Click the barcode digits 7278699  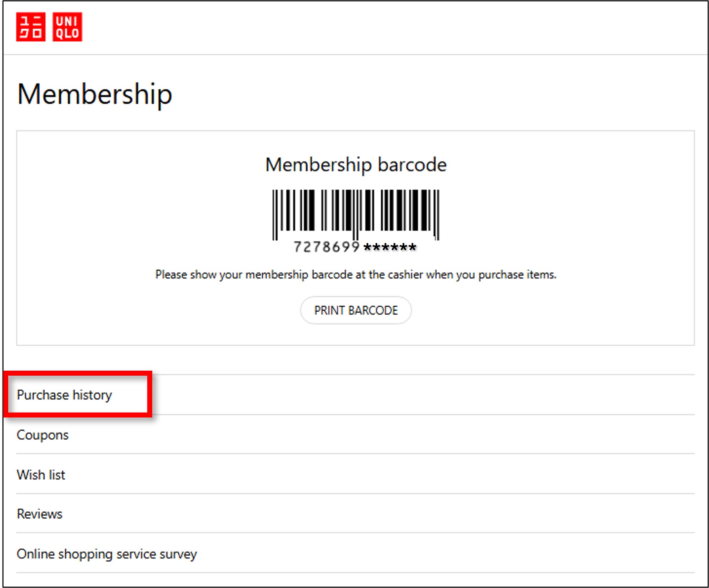point(326,247)
